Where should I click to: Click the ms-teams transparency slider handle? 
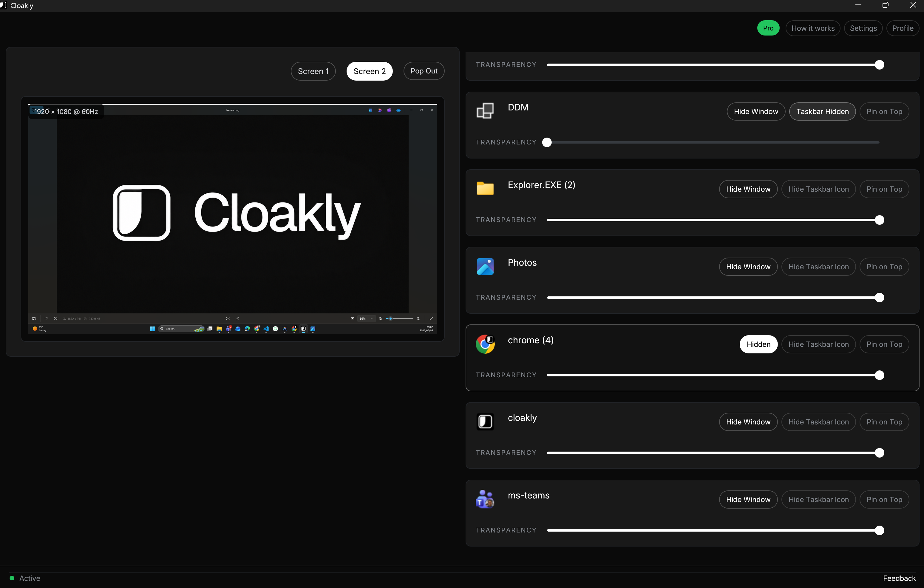(x=880, y=530)
